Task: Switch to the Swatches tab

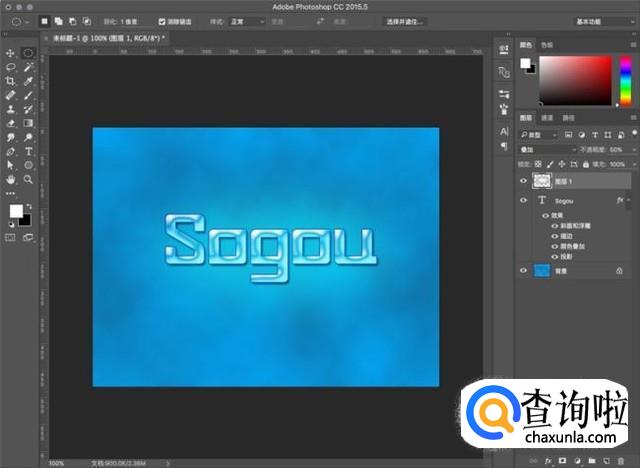Action: [547, 45]
